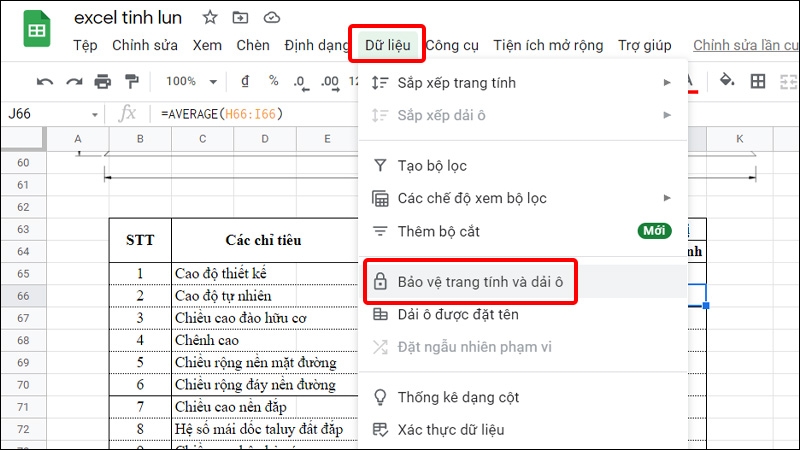Open the Chỉnh sửa menu
The image size is (800, 450).
(x=145, y=45)
